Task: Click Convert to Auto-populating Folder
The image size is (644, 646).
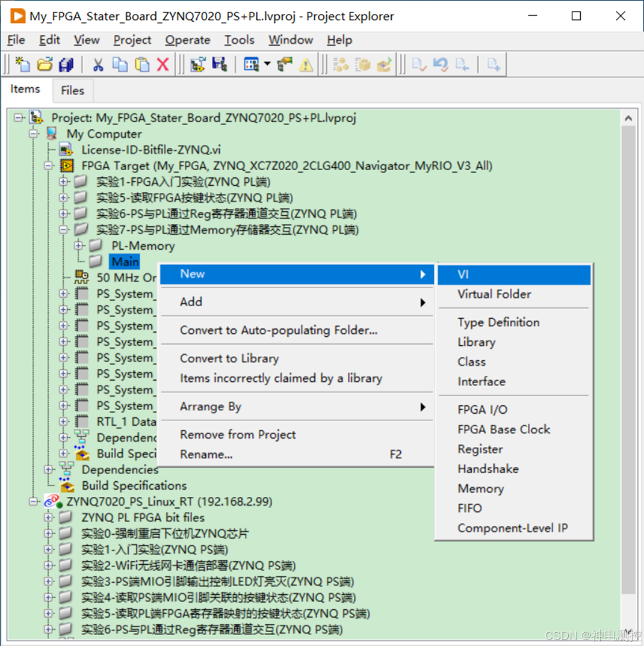Action: coord(297,330)
